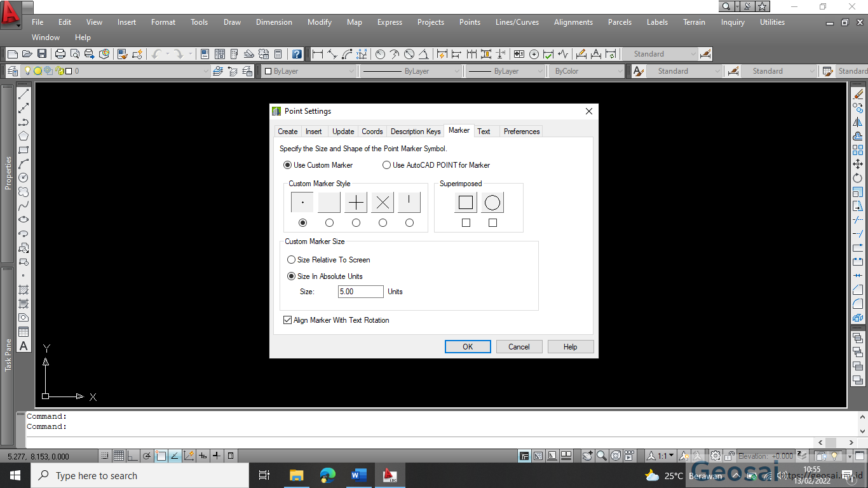Click OK in Point Settings
868x488 pixels.
(x=468, y=347)
